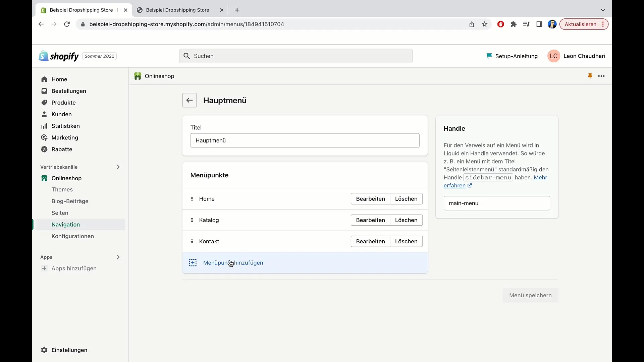The height and width of the screenshot is (362, 644).
Task: Click the browser forward arrow
Action: 54,24
